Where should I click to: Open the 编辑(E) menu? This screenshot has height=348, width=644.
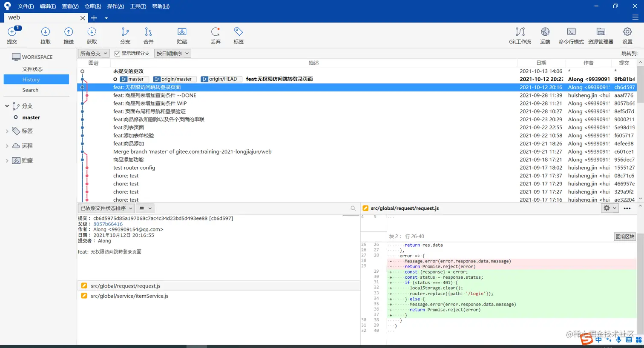[x=48, y=6]
